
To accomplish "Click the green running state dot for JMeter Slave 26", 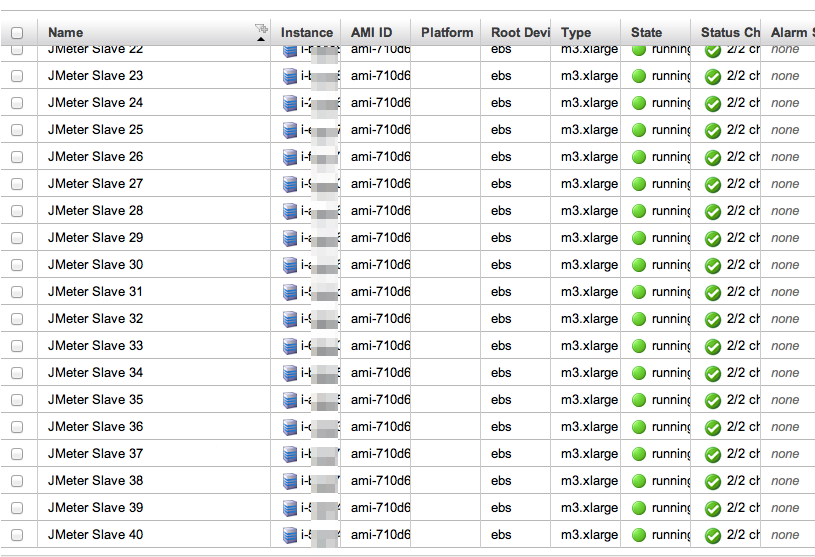I will [639, 157].
